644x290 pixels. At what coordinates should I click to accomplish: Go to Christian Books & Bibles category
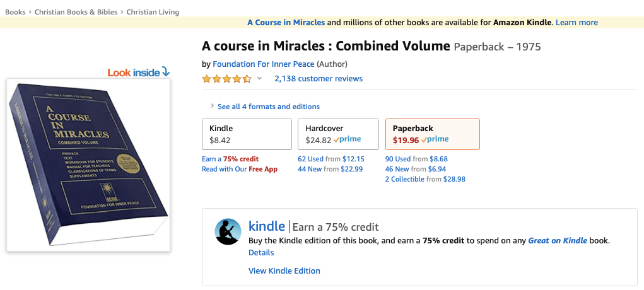(76, 12)
